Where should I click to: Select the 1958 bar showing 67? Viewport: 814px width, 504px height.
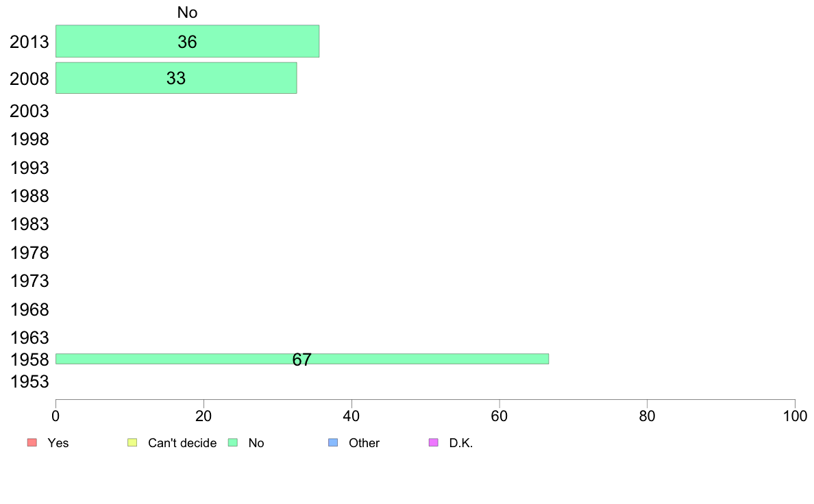pyautogui.click(x=302, y=359)
